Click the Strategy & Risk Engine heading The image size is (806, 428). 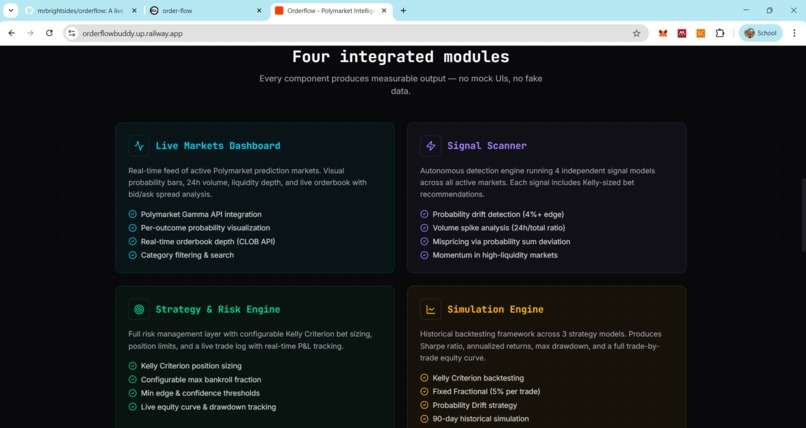pos(218,309)
